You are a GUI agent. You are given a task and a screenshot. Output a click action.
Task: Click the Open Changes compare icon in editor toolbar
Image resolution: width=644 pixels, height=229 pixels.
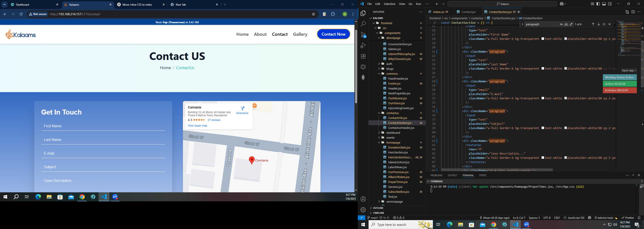(x=627, y=12)
